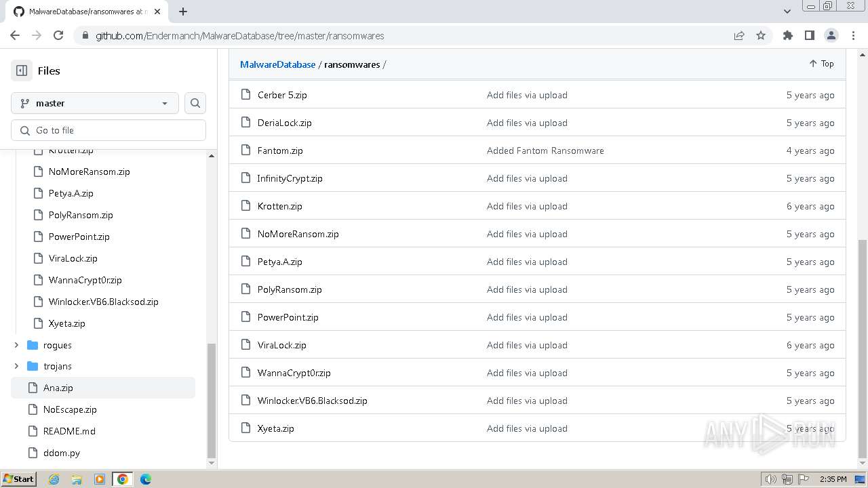The width and height of the screenshot is (868, 488).
Task: Open Chrome profile avatar menu
Action: point(831,35)
